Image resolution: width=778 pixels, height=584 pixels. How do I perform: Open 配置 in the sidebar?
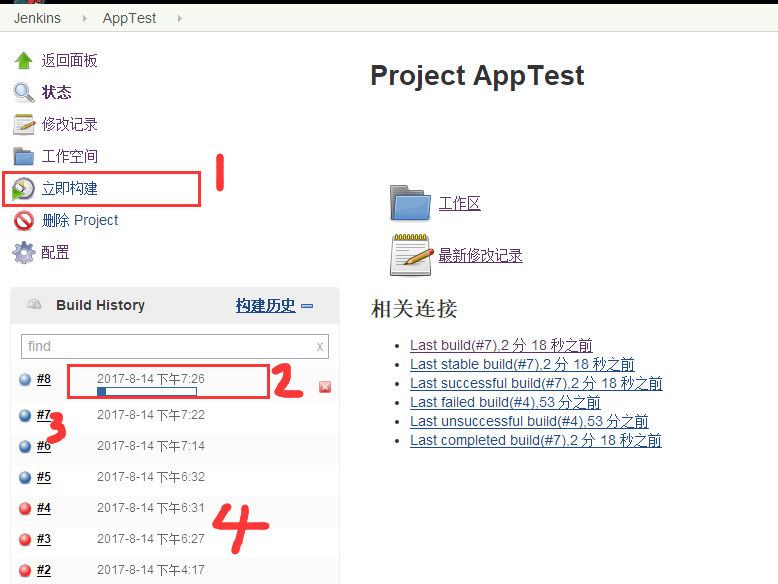point(55,253)
